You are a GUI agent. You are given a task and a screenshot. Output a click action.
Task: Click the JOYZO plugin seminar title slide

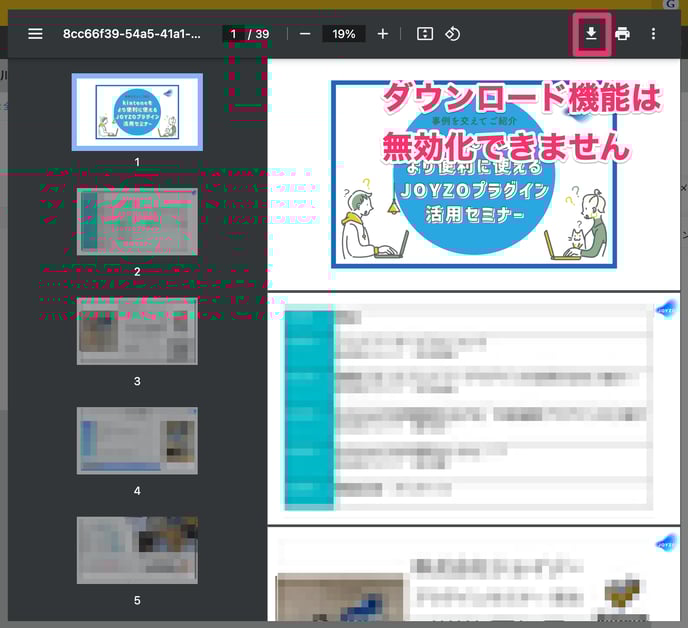474,174
